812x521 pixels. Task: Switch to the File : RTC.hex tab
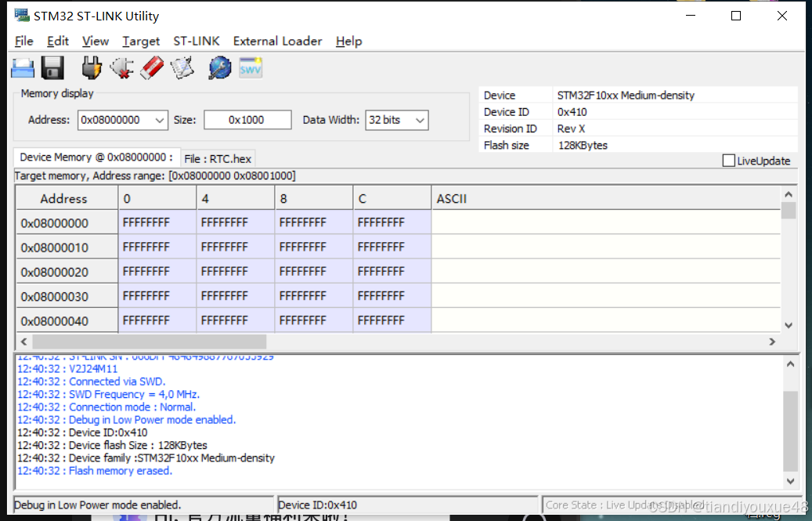point(220,157)
